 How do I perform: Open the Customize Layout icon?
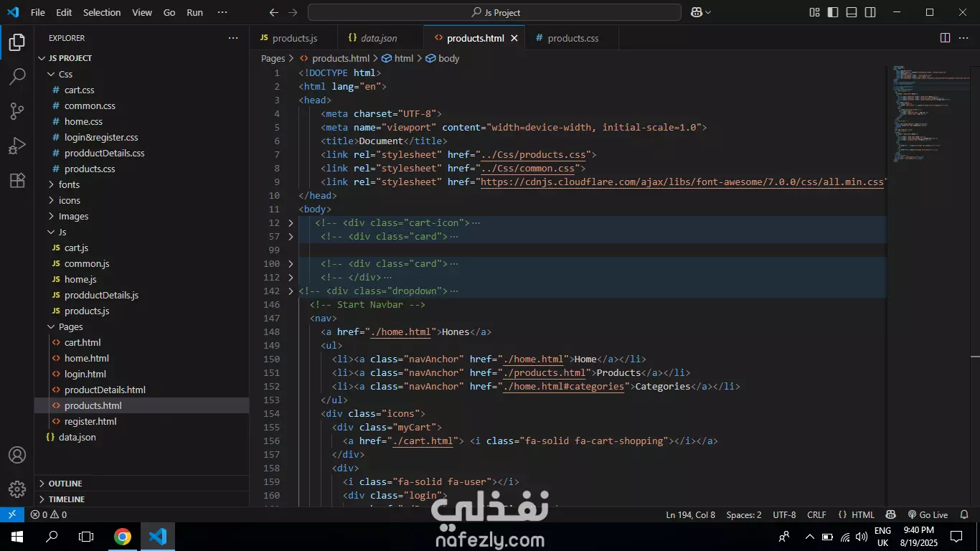pos(814,12)
